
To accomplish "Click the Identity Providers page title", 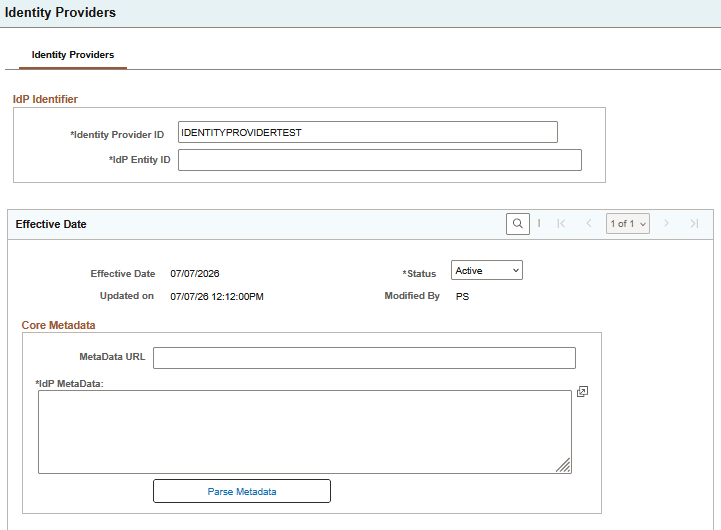I will [x=60, y=12].
